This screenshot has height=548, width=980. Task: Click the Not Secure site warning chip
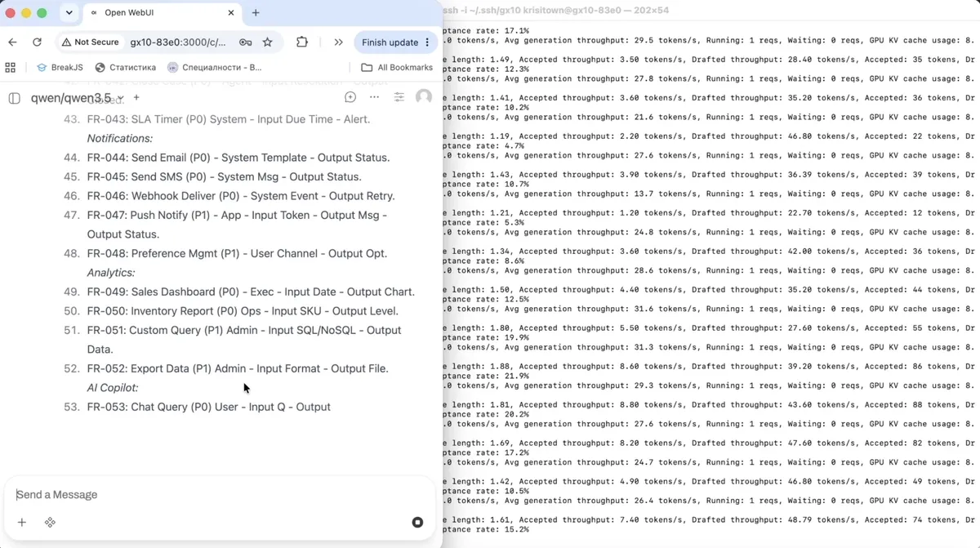click(91, 42)
